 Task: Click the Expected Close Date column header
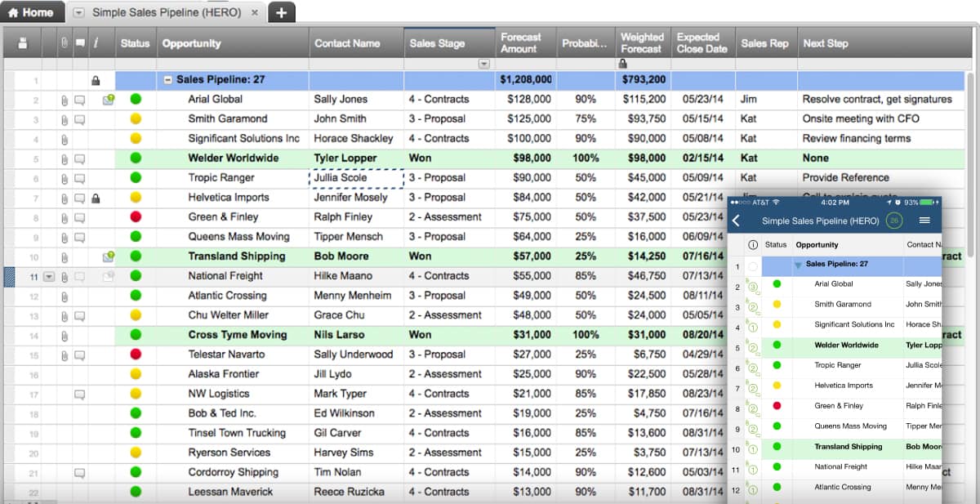tap(703, 43)
